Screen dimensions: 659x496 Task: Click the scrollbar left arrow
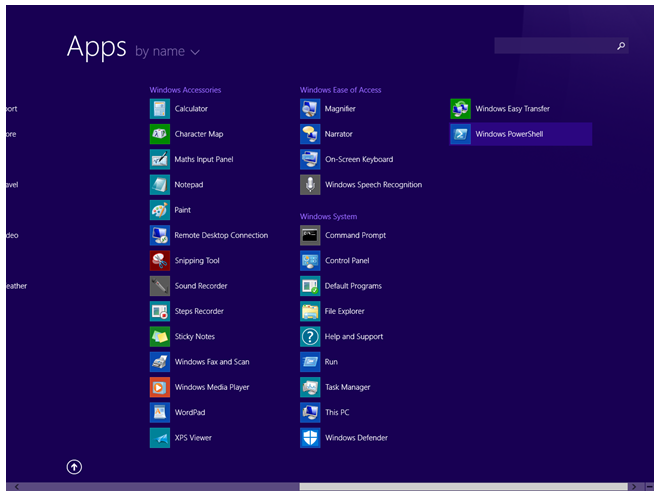coord(16,487)
